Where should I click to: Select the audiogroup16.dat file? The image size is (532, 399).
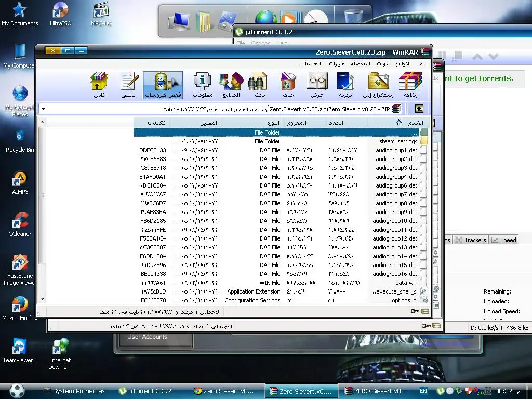281,273
